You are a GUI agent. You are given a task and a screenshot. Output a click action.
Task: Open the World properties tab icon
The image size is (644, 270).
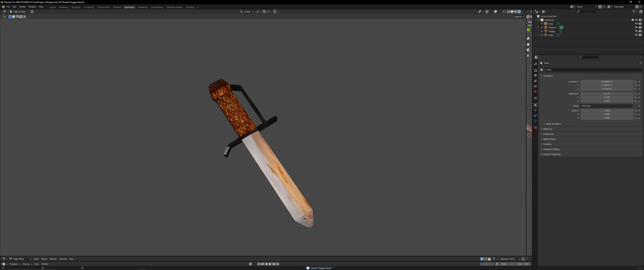pos(535,91)
